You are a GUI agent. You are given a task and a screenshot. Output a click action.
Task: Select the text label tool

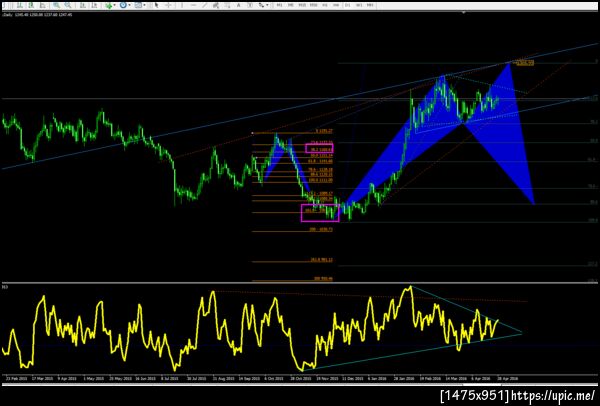(250, 5)
